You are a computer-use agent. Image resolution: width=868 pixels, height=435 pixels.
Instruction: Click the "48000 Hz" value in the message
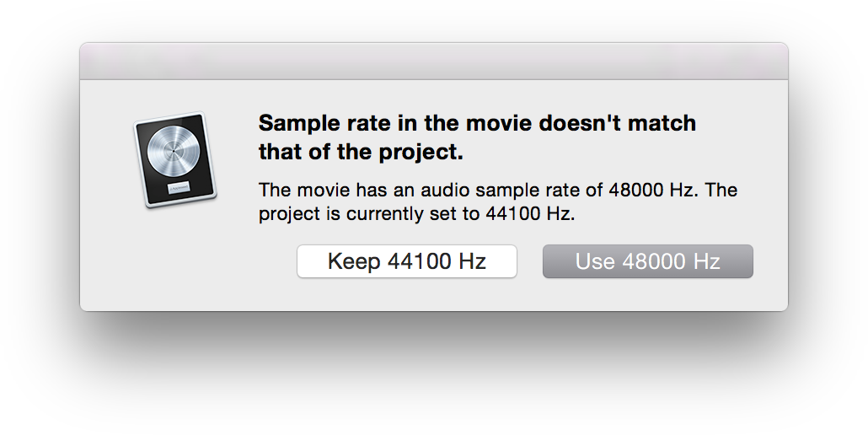click(651, 190)
